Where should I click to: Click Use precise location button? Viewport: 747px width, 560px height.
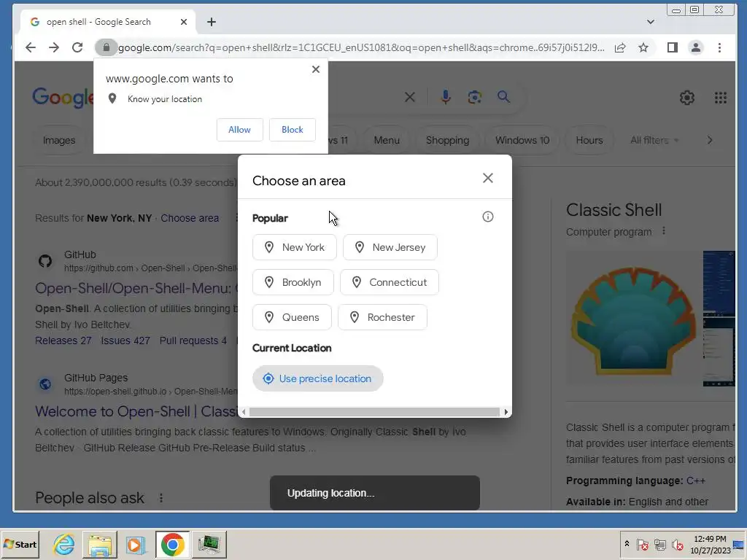[x=318, y=378]
